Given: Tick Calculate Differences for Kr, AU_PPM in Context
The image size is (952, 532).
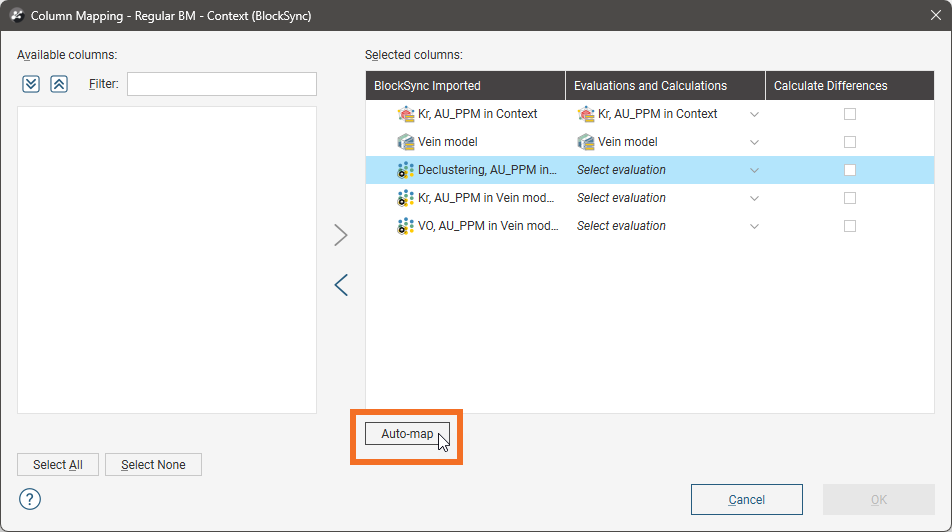Looking at the screenshot, I should coord(850,114).
